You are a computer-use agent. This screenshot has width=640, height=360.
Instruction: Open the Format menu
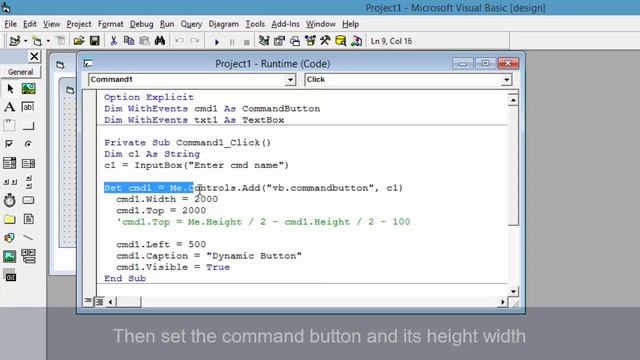pos(110,24)
